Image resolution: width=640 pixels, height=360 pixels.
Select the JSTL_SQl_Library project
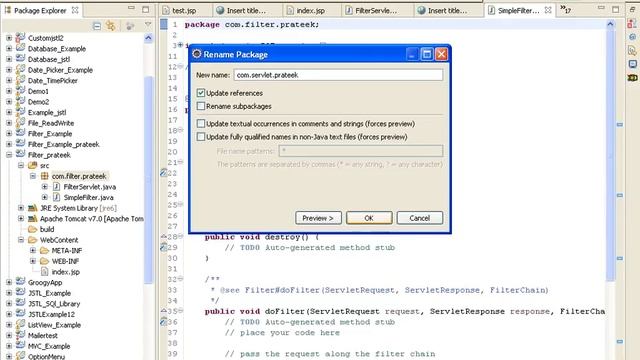[54, 304]
